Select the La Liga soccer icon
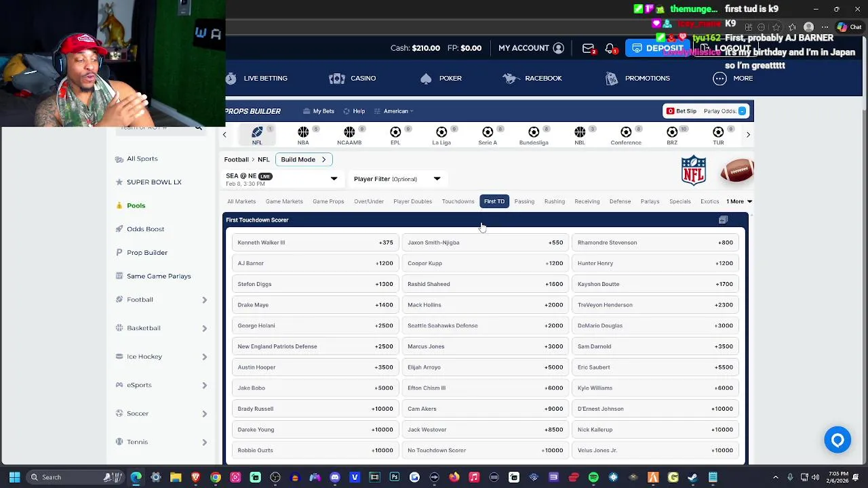This screenshot has width=868, height=488. pos(441,135)
